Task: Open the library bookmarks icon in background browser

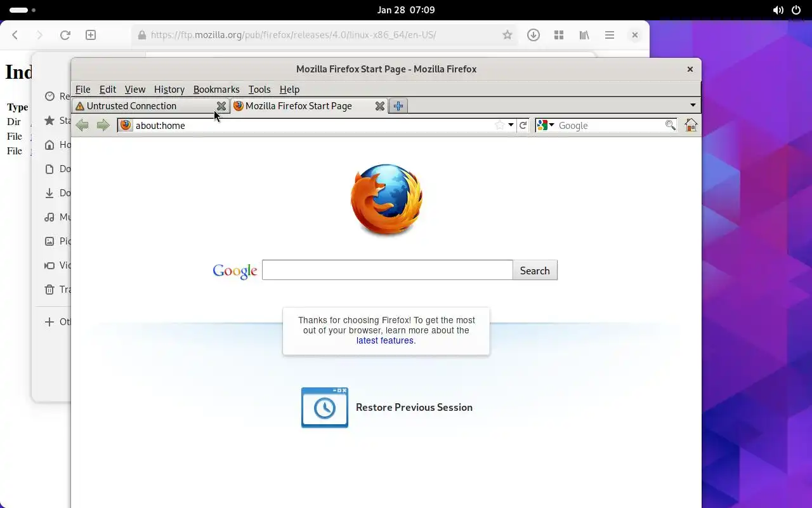Action: tap(584, 35)
